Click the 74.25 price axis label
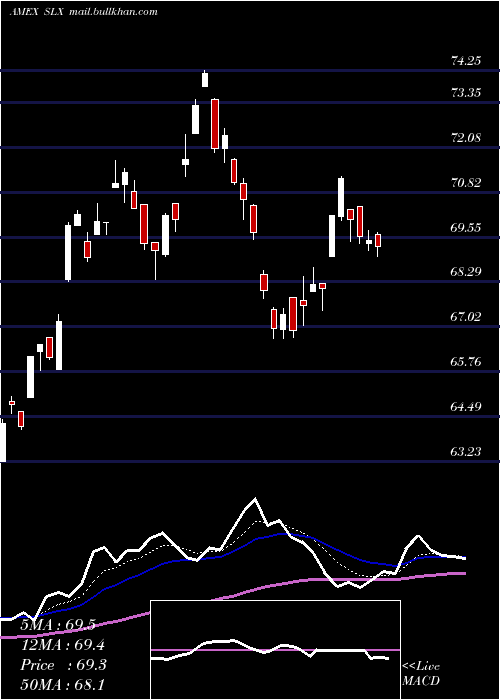This screenshot has width=500, height=700. click(466, 61)
